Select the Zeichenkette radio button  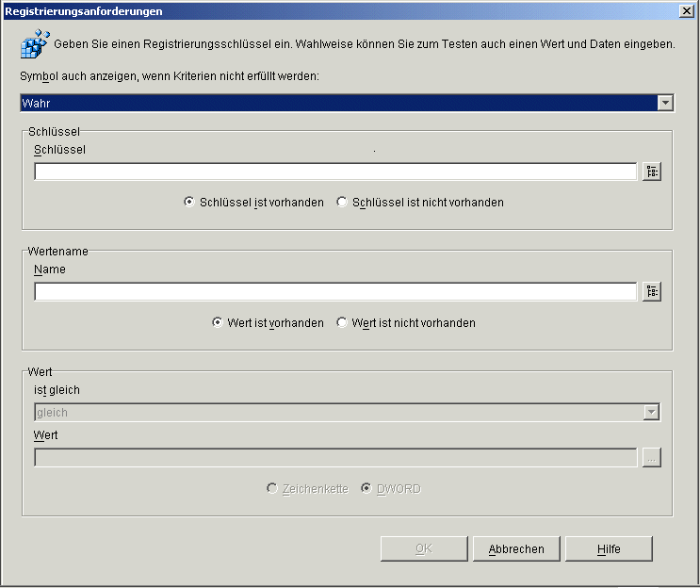coord(272,489)
